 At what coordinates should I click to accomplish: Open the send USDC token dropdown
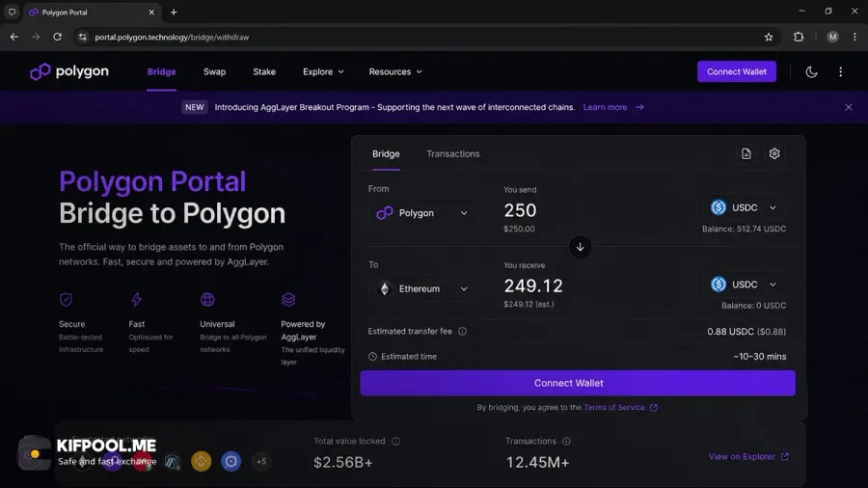(744, 207)
